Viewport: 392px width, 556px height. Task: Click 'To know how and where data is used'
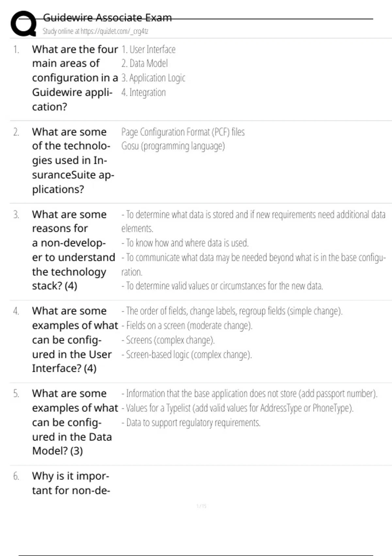[x=185, y=243]
